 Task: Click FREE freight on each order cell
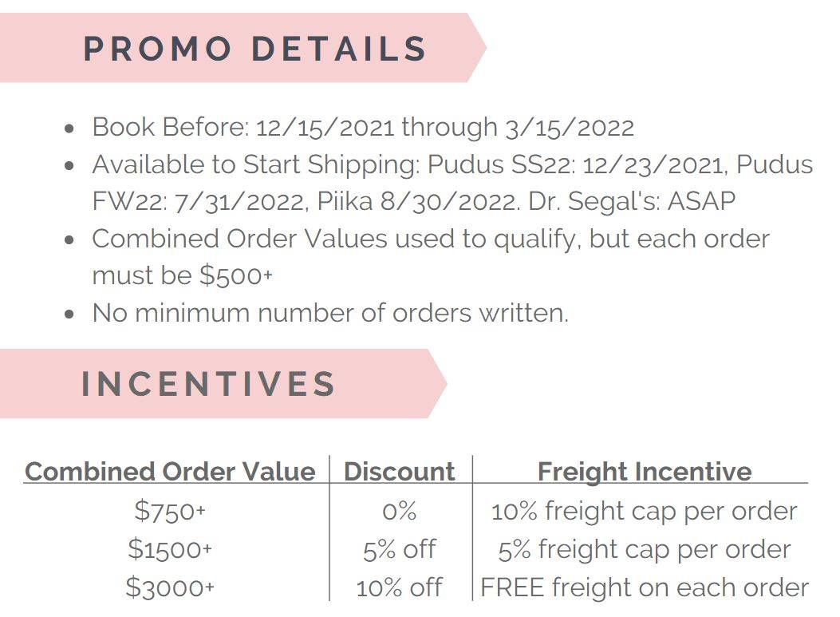(x=645, y=587)
